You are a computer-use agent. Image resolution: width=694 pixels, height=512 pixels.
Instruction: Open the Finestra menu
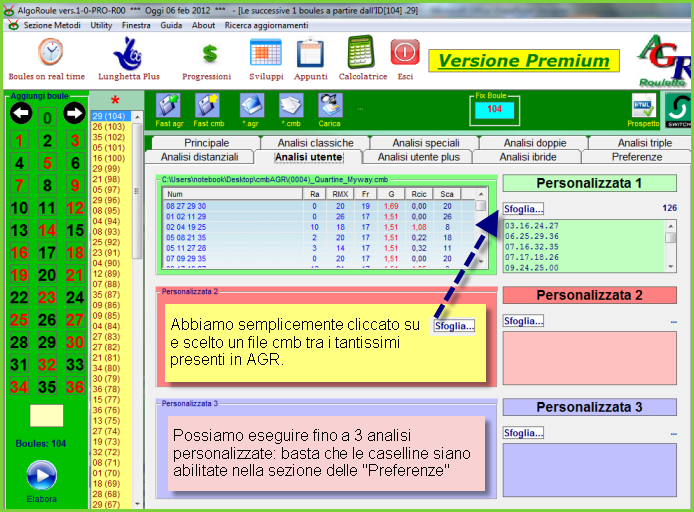coord(136,25)
